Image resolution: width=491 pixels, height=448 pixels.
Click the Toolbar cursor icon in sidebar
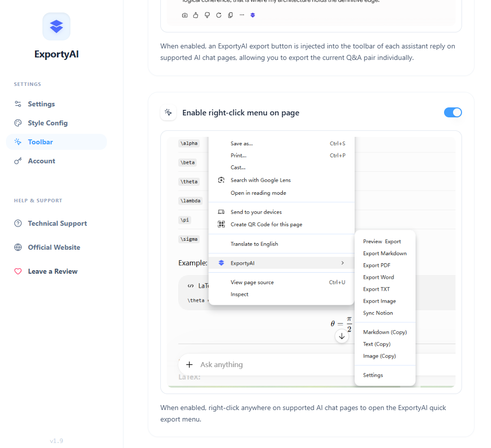tap(18, 142)
